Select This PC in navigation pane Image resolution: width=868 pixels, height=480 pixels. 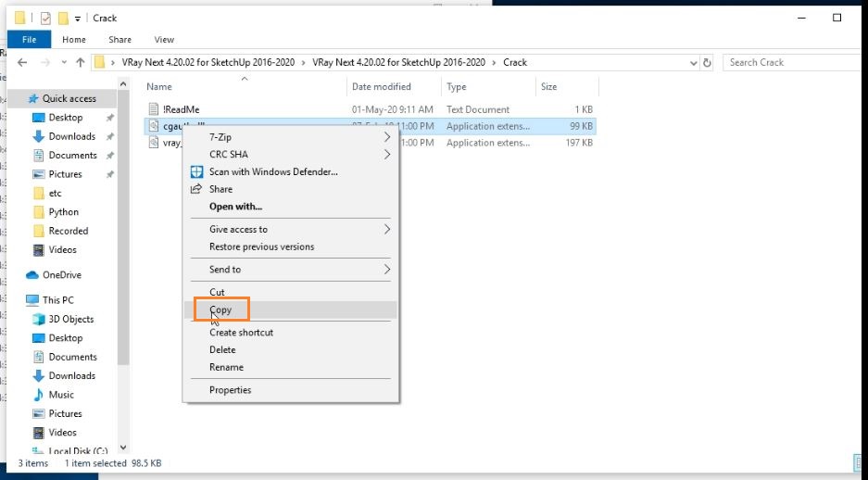tap(57, 300)
